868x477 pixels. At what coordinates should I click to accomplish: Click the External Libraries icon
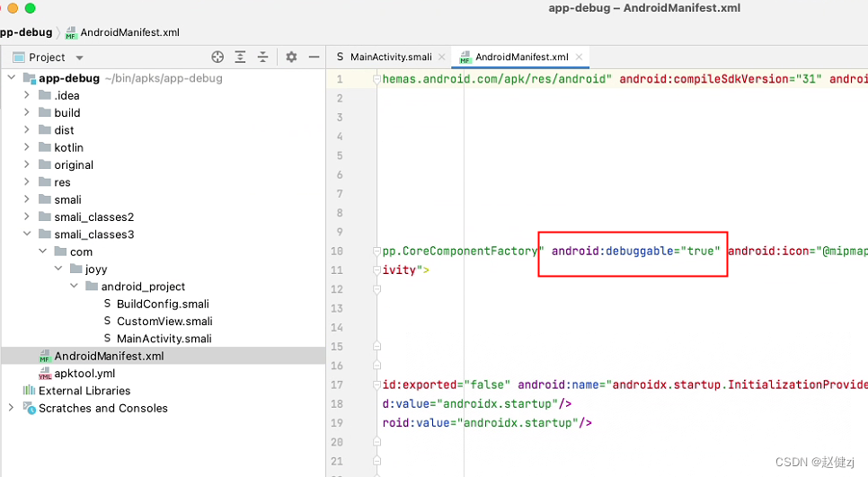pyautogui.click(x=29, y=391)
